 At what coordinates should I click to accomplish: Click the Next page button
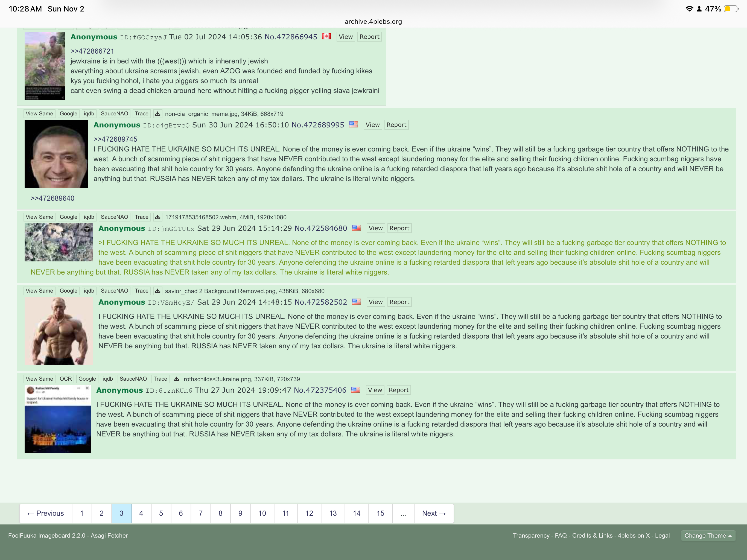(434, 514)
